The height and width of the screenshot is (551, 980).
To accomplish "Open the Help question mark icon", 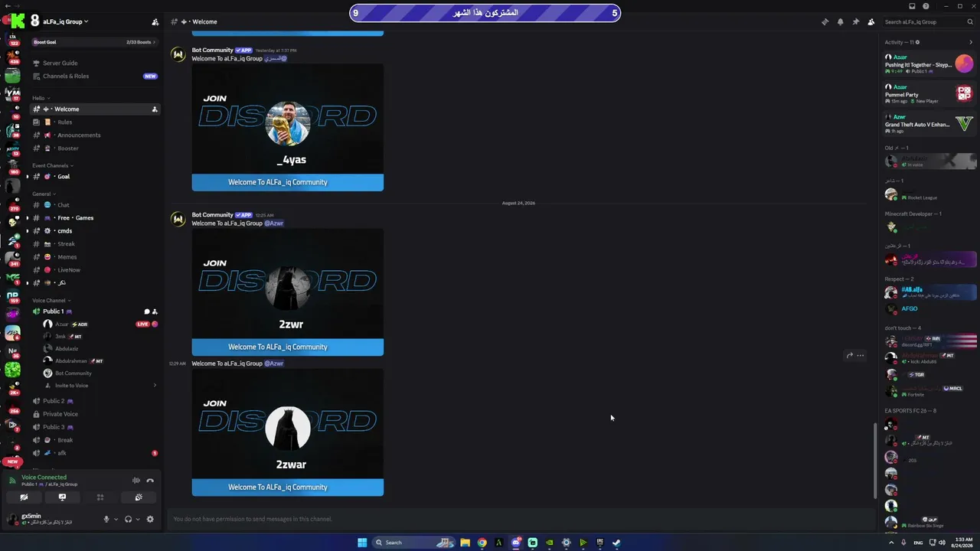I will click(926, 6).
